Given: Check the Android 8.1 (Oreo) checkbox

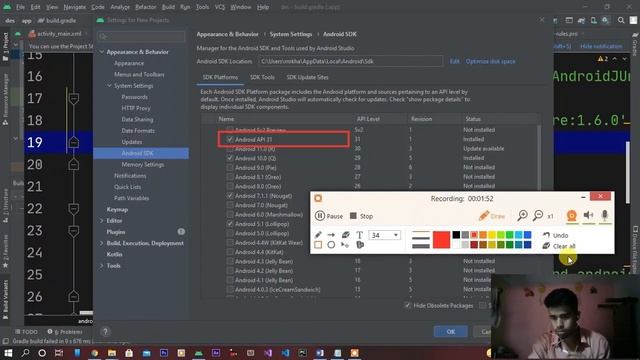Looking at the screenshot, I should (x=230, y=177).
